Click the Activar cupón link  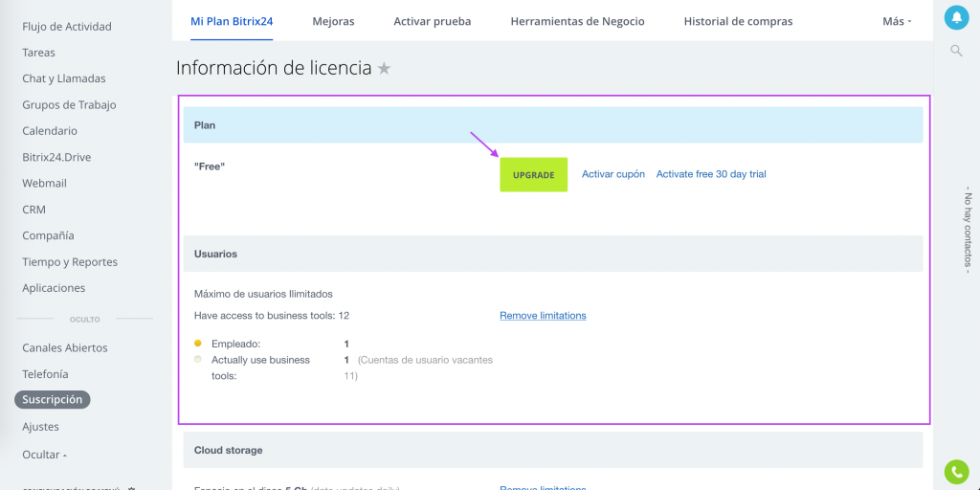[x=613, y=174]
